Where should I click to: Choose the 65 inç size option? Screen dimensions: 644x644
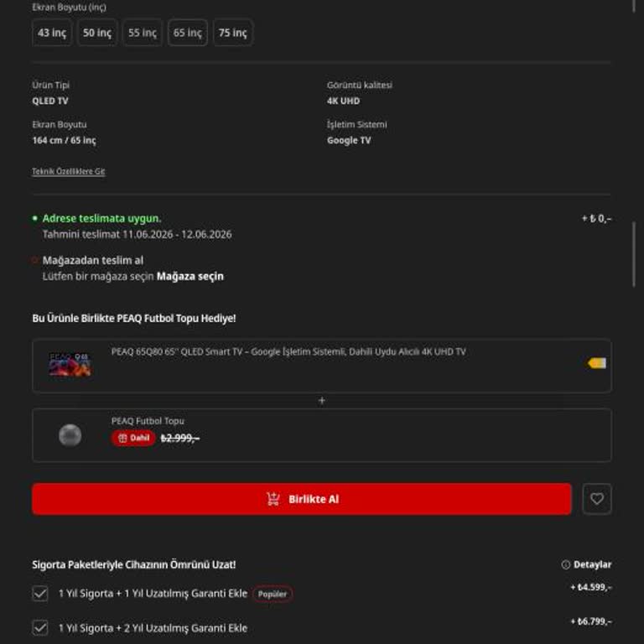click(x=187, y=33)
